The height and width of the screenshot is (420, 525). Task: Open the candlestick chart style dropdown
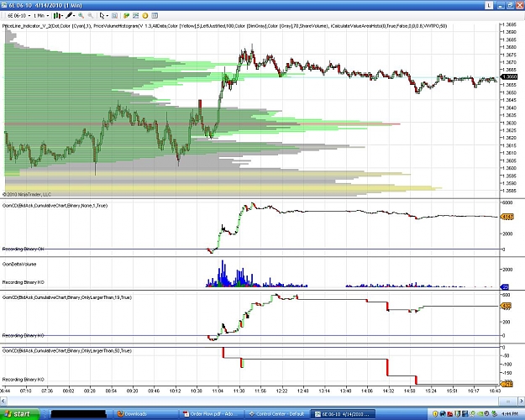58,15
